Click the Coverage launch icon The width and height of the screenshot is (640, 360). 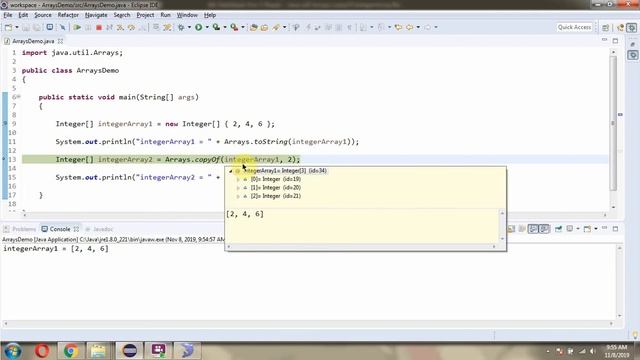pos(216,27)
